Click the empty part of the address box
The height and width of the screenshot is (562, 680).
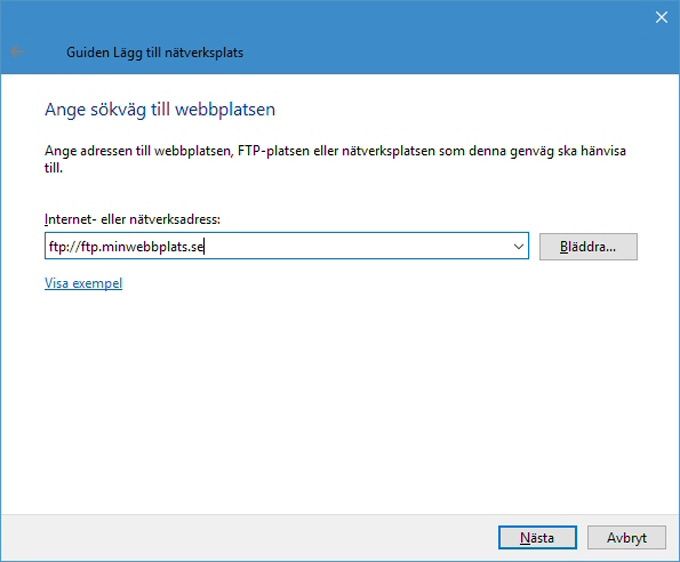click(x=356, y=246)
